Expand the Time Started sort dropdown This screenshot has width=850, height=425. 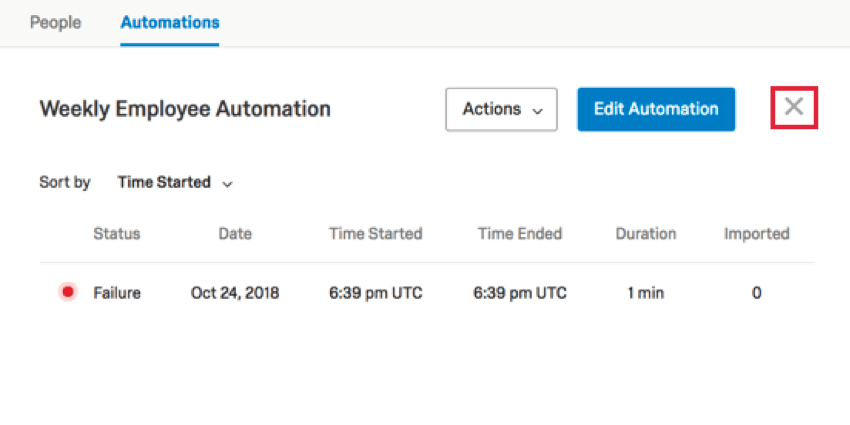pyautogui.click(x=175, y=183)
